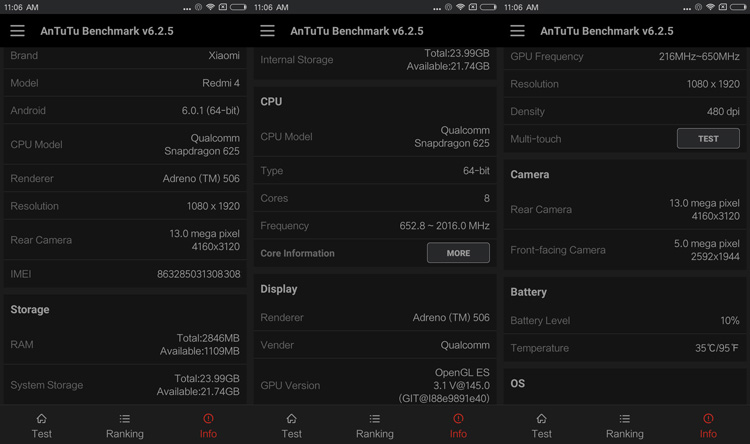Image resolution: width=750 pixels, height=444 pixels.
Task: Open hamburger menu in right screenshot
Action: [x=517, y=31]
